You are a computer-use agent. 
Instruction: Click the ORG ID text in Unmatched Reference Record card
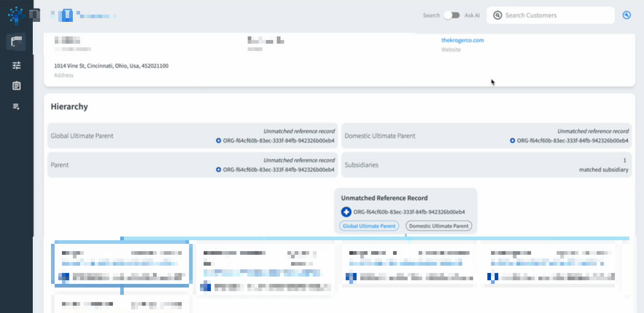[x=409, y=212]
